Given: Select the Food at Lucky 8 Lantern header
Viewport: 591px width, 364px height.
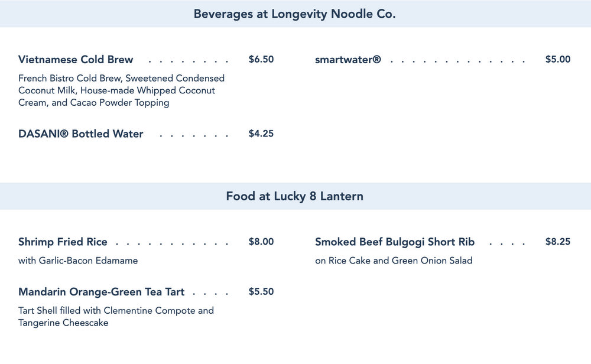Looking at the screenshot, I should (295, 196).
